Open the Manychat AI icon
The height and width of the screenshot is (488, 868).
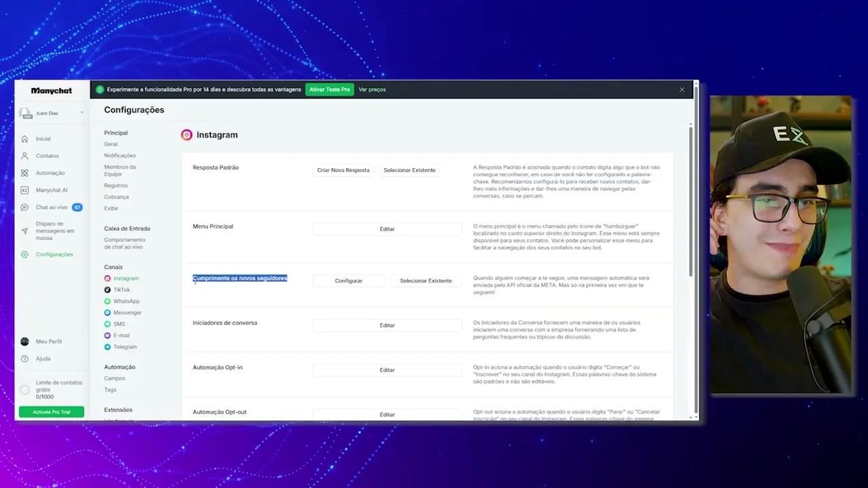click(24, 190)
